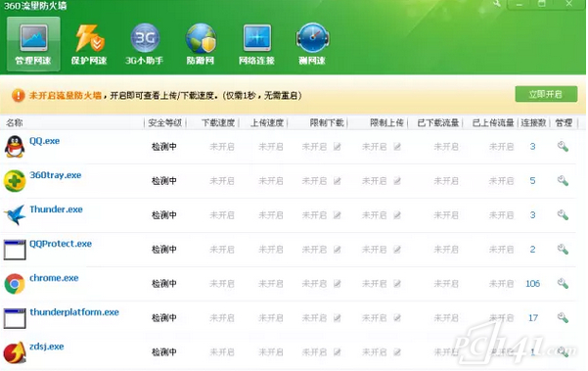Launch the 测网速 speed test tab
Screen dimensions: 588x371
(312, 44)
